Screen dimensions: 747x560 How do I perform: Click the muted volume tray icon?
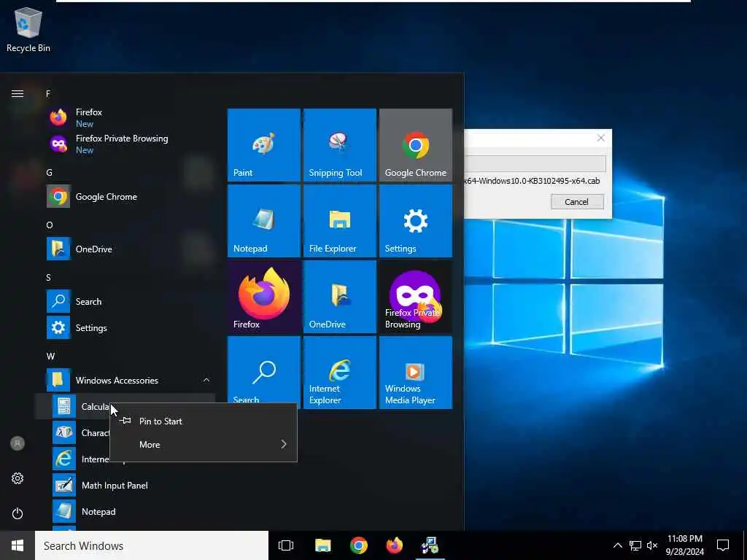652,545
